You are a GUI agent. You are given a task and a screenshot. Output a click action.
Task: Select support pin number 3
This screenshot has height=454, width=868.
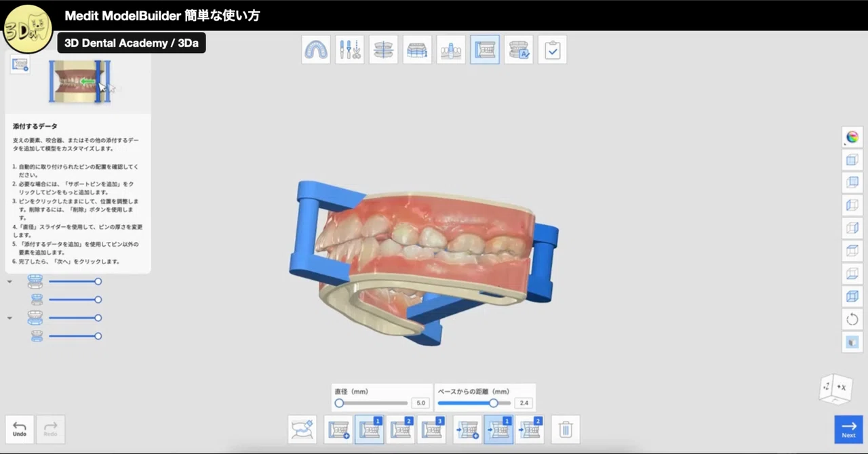(x=431, y=430)
